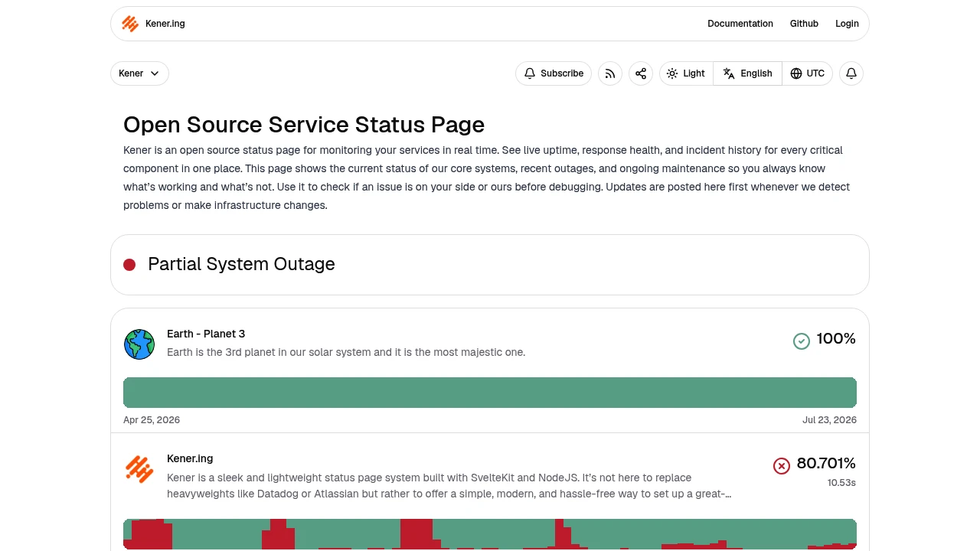Click the 10.53s response time
The width and height of the screenshot is (980, 551).
coord(841,483)
